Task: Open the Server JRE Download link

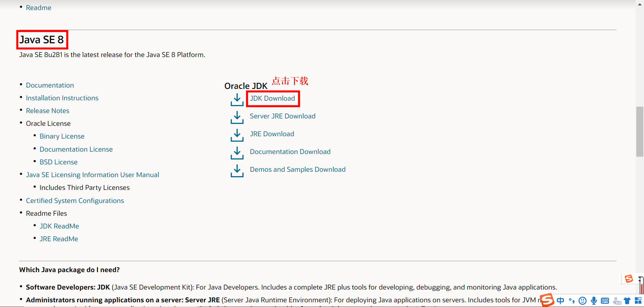Action: coord(282,116)
